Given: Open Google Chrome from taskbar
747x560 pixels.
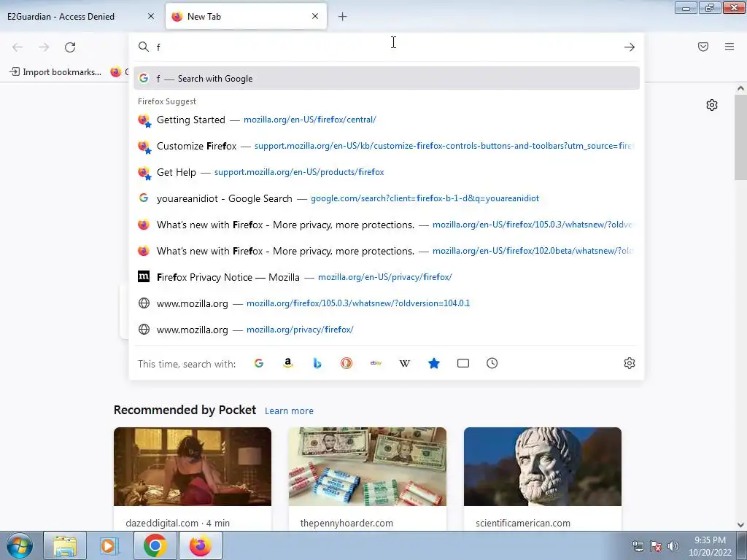Looking at the screenshot, I should pos(155,545).
